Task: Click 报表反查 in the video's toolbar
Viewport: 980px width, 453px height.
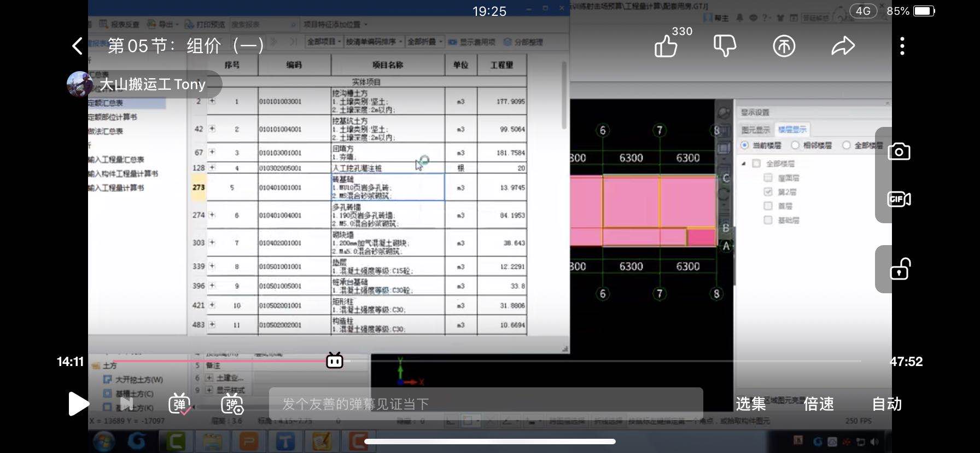Action: click(x=120, y=25)
